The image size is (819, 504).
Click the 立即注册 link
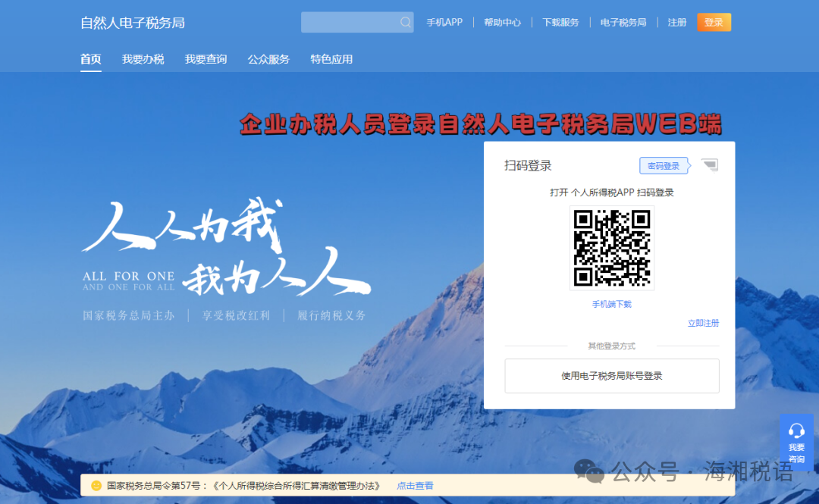coord(704,323)
